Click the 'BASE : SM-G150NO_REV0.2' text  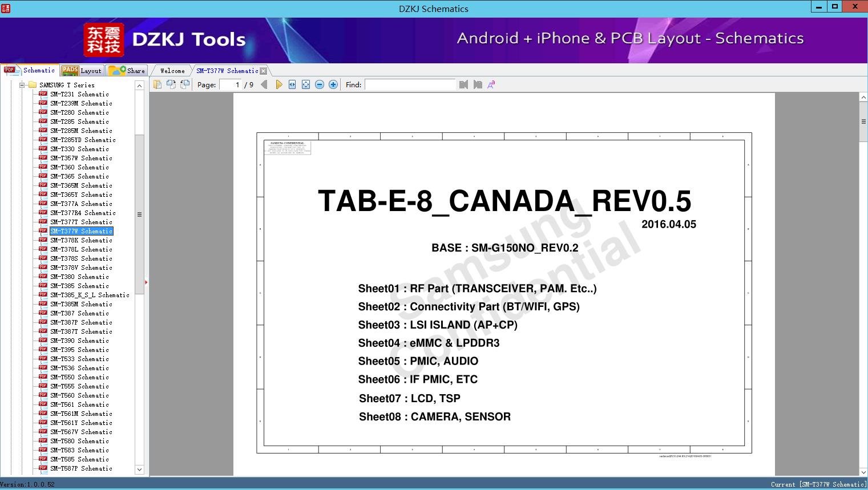[x=505, y=248]
